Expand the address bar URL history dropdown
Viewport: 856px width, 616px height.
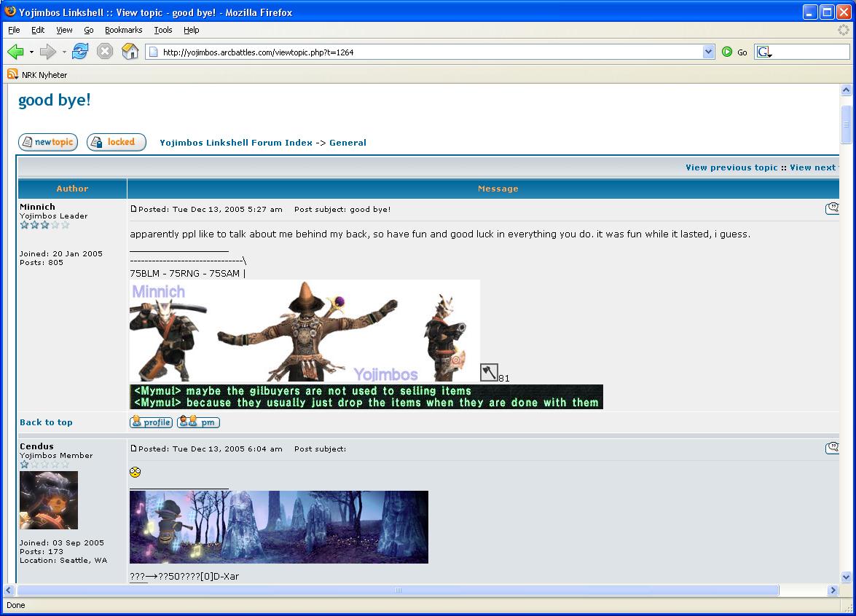[x=708, y=52]
